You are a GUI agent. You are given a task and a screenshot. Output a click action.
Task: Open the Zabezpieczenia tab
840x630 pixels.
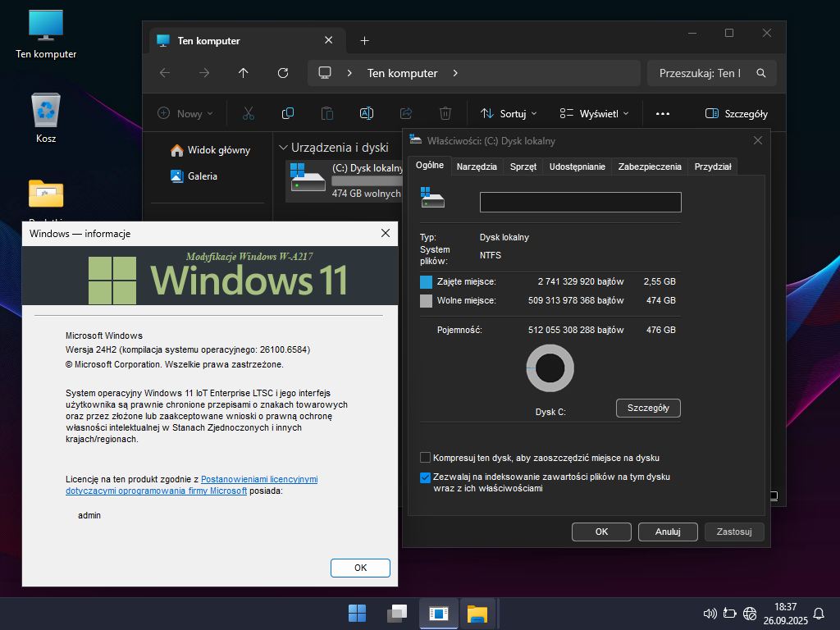click(x=650, y=167)
